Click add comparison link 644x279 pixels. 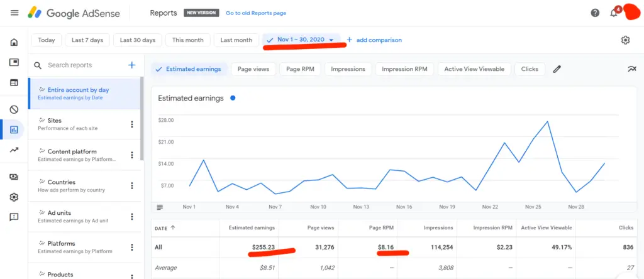tap(374, 40)
